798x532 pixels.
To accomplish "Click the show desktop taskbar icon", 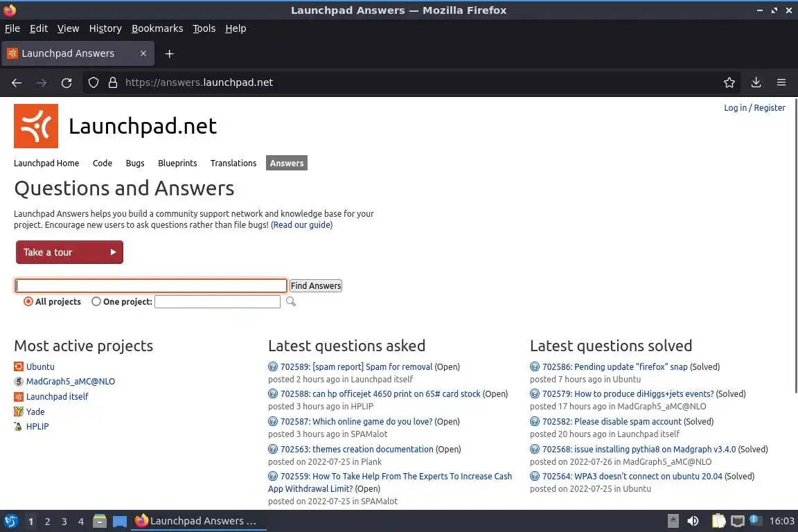I will tap(120, 521).
